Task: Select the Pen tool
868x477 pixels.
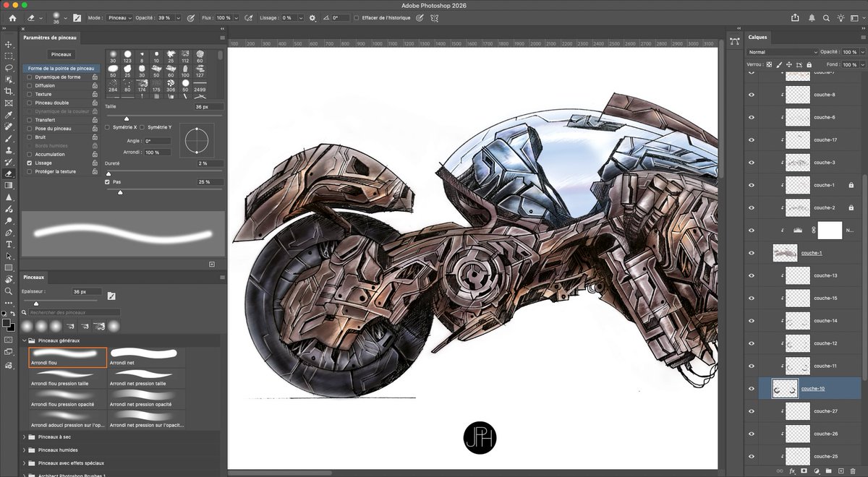Action: (x=9, y=233)
